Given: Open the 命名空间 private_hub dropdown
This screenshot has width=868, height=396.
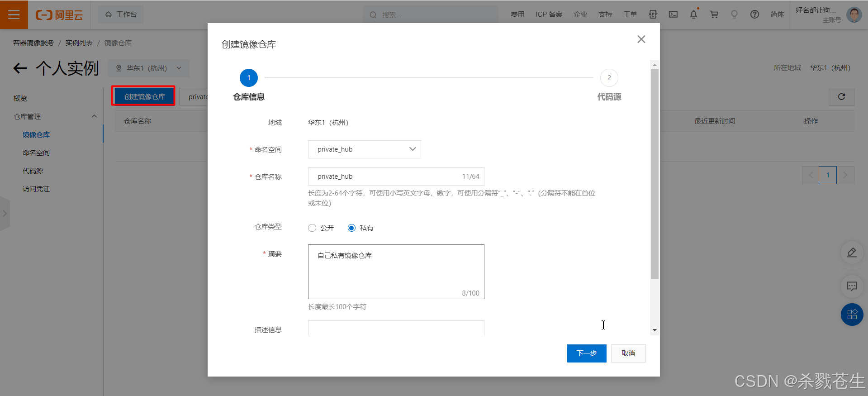Looking at the screenshot, I should 364,149.
